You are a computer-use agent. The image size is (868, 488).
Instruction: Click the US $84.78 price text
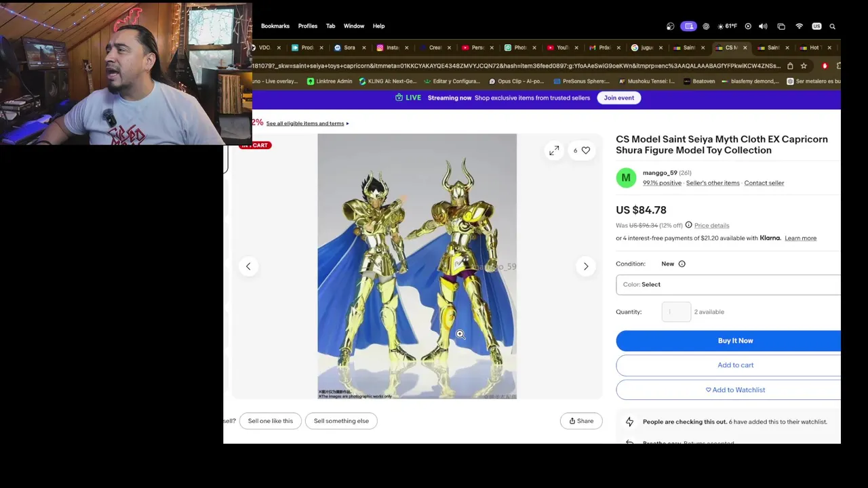(x=641, y=210)
